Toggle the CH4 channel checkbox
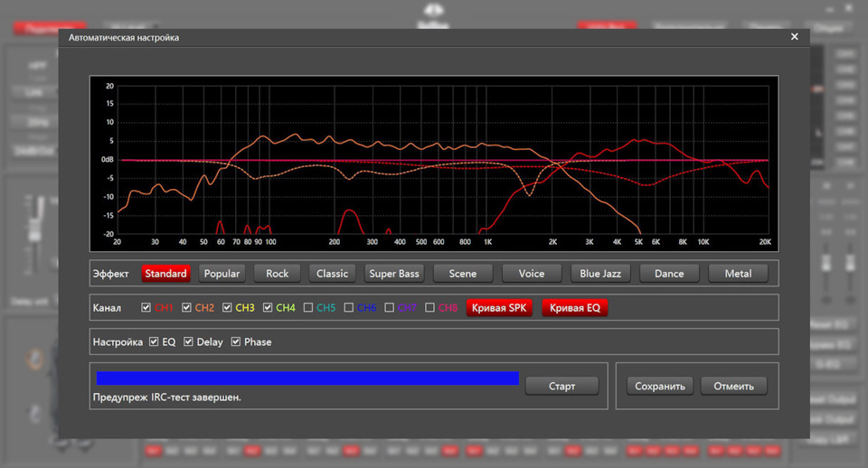 [x=268, y=307]
